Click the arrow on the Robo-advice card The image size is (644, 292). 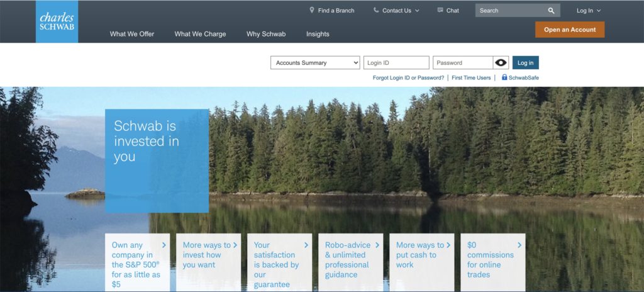coord(377,245)
